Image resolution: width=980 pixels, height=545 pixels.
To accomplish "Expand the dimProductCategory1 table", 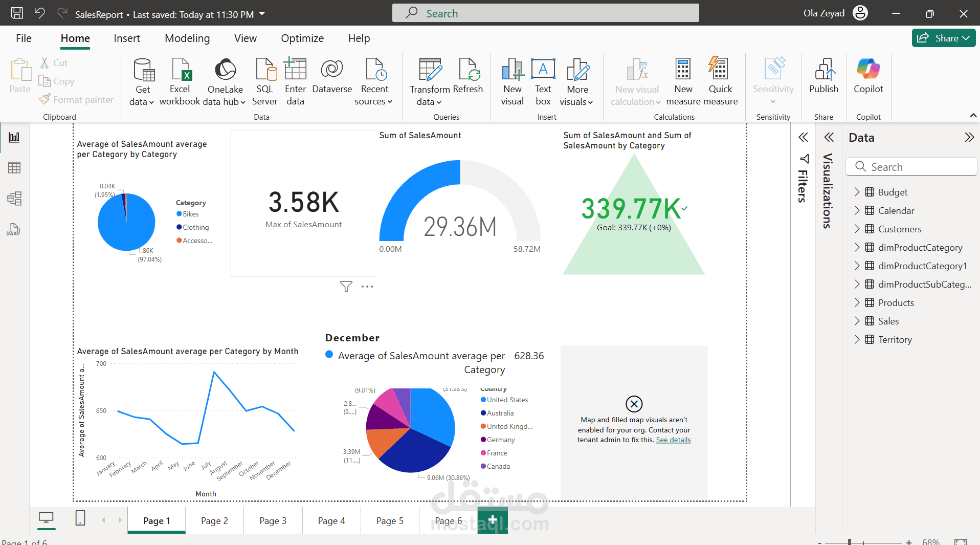I will click(857, 266).
